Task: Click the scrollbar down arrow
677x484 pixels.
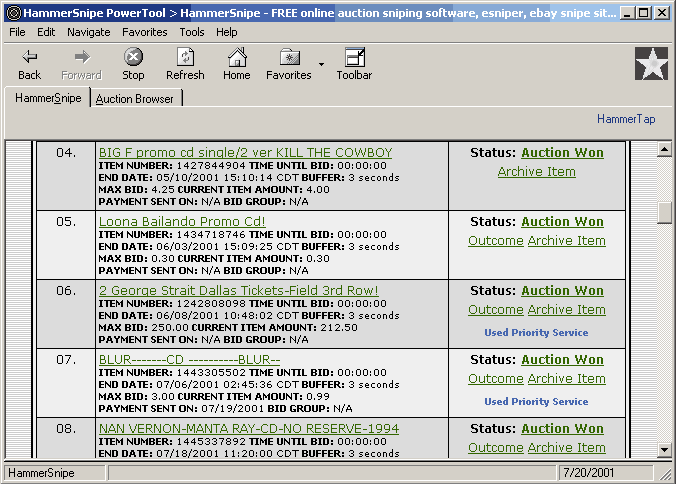Action: (x=664, y=450)
